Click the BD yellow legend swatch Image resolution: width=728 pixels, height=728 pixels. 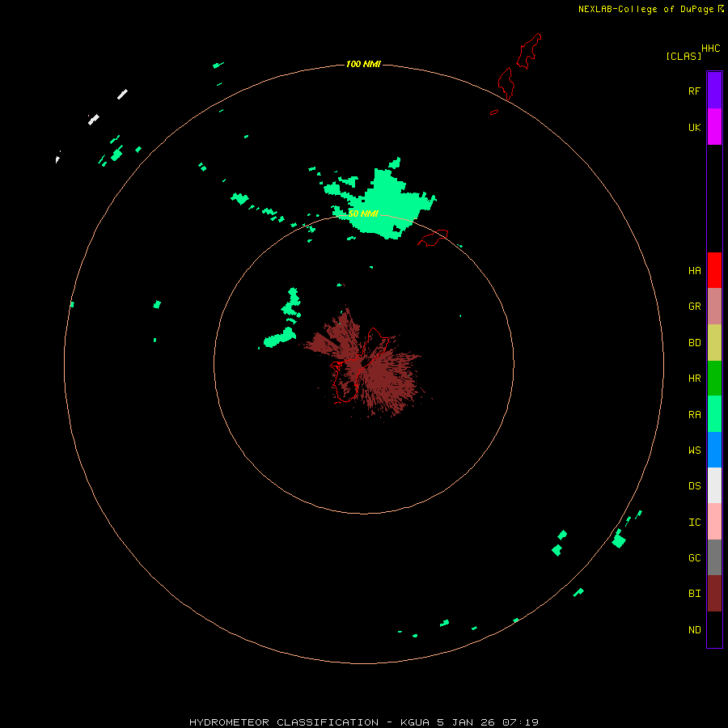[x=714, y=343]
